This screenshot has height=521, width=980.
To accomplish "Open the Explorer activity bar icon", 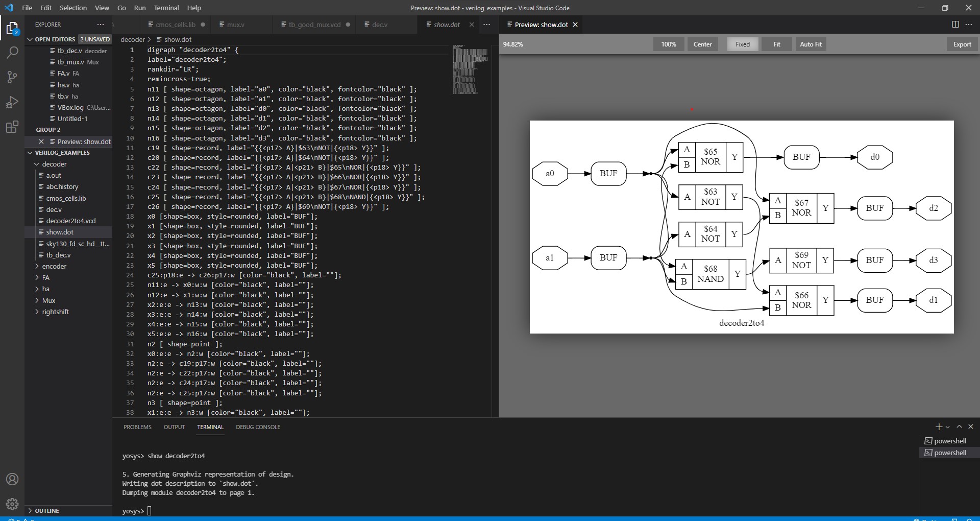I will (x=12, y=28).
